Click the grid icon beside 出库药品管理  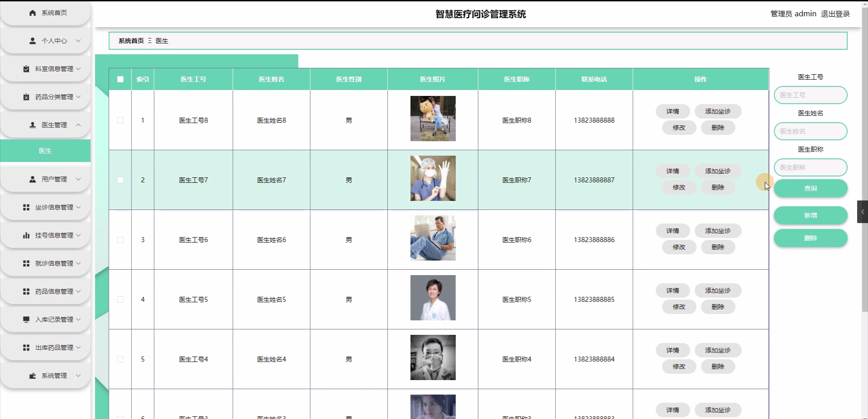click(x=26, y=348)
